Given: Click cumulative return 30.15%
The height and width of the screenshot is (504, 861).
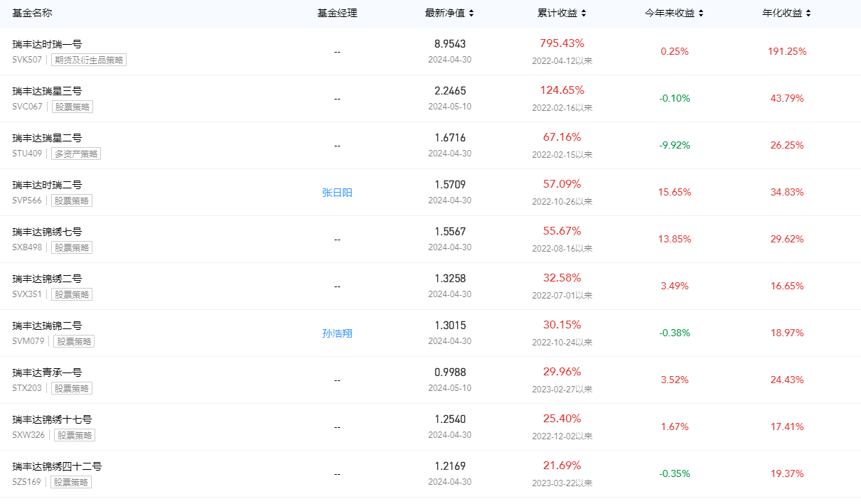Looking at the screenshot, I should 562,325.
